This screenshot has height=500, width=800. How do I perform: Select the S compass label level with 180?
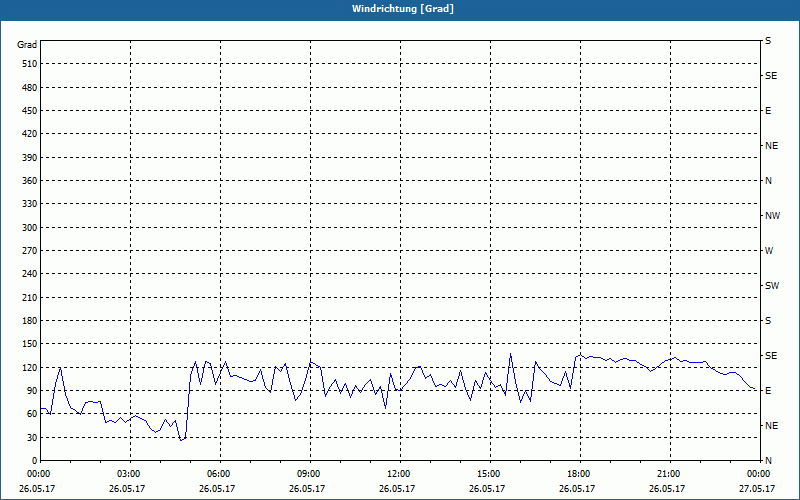pyautogui.click(x=768, y=320)
